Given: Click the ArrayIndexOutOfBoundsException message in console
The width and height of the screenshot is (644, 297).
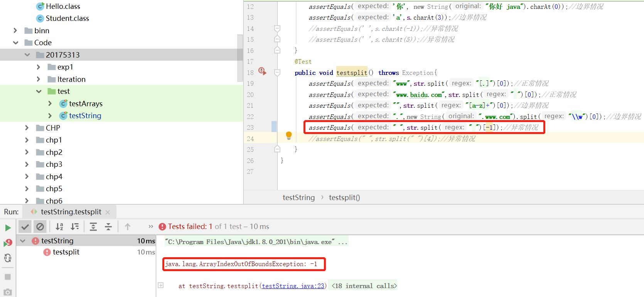Looking at the screenshot, I should click(241, 264).
